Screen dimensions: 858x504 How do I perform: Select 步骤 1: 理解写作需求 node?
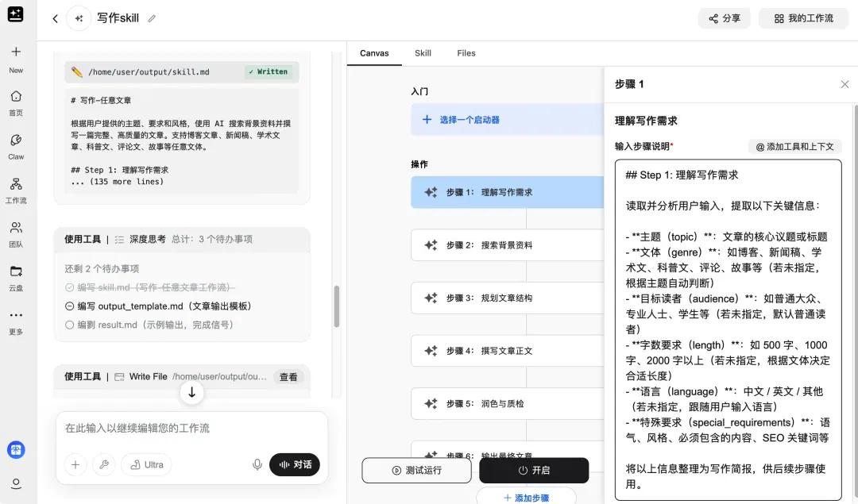tap(507, 192)
